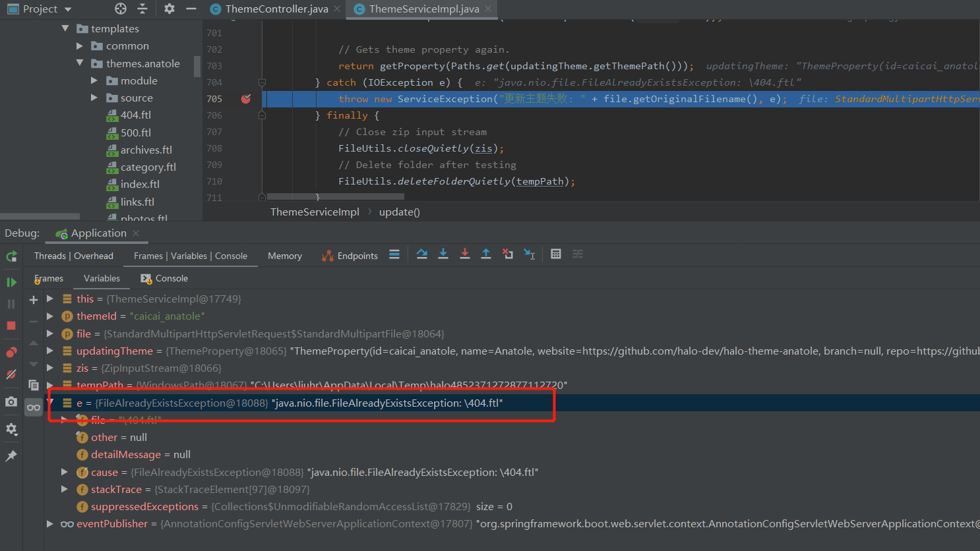Drop the current frame
Image resolution: width=980 pixels, height=551 pixels.
pyautogui.click(x=508, y=254)
